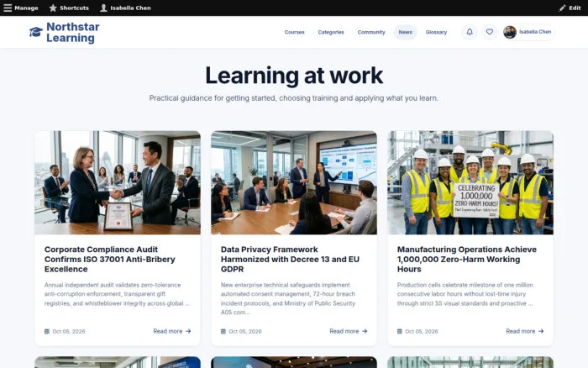Viewport: 588px width, 368px height.
Task: Click the Shortcuts toolbar label
Action: click(x=74, y=8)
